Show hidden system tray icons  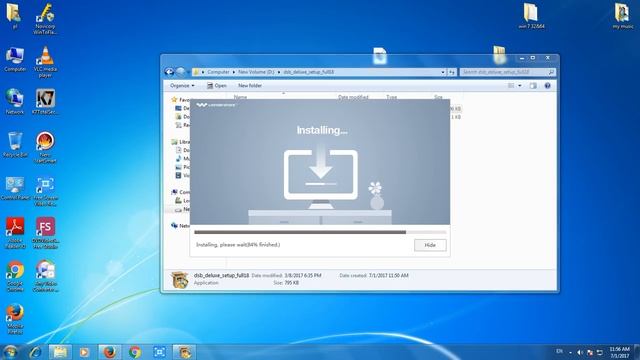570,352
